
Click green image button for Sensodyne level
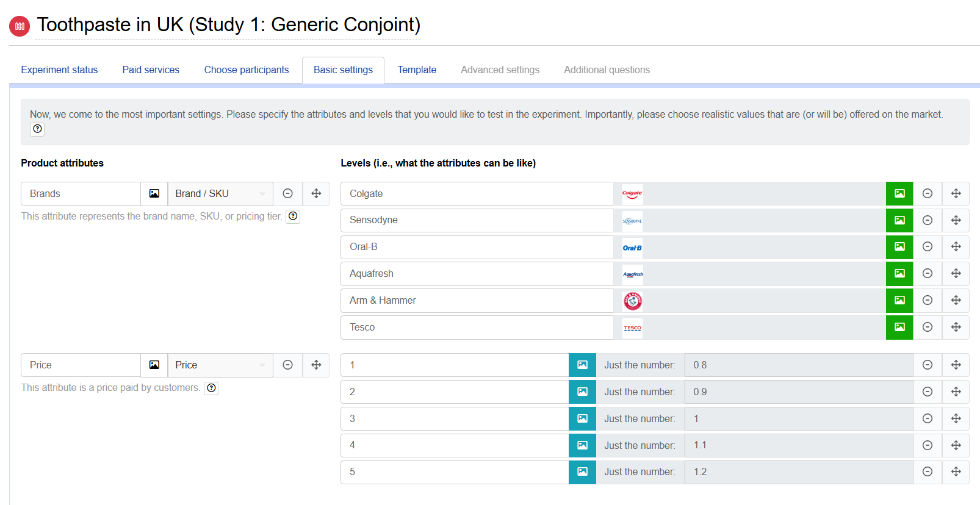pyautogui.click(x=899, y=220)
